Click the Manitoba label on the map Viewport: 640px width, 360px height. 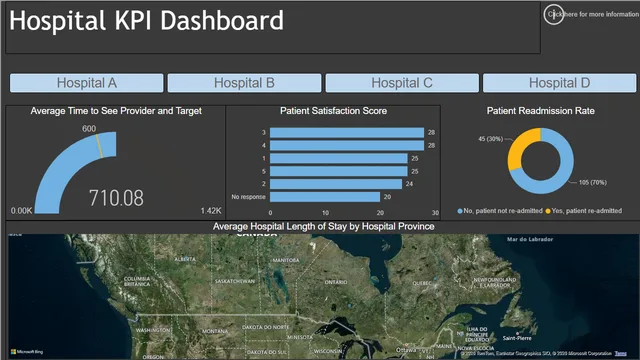[x=286, y=260]
